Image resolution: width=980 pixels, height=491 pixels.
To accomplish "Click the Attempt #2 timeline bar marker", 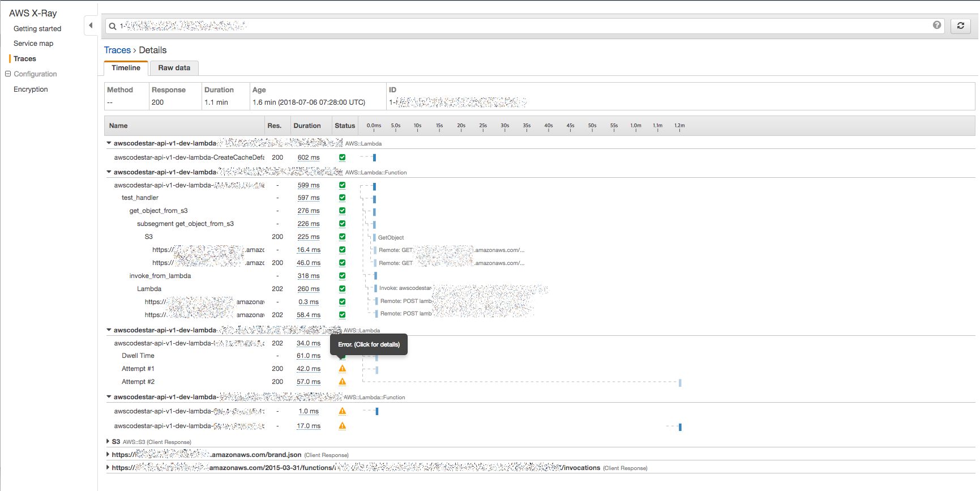I will point(680,383).
